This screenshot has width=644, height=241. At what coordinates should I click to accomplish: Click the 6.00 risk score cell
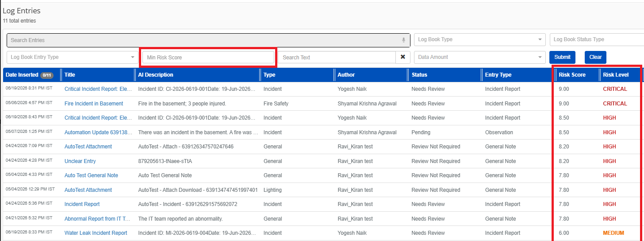pos(563,233)
